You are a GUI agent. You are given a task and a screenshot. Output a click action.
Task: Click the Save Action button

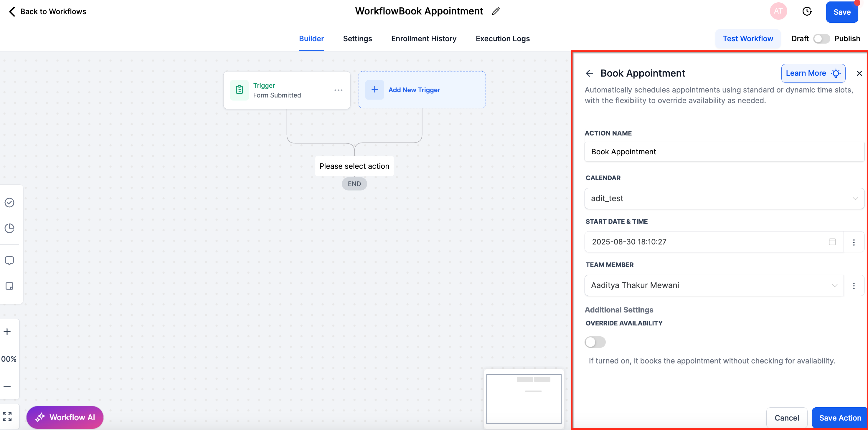tap(840, 418)
